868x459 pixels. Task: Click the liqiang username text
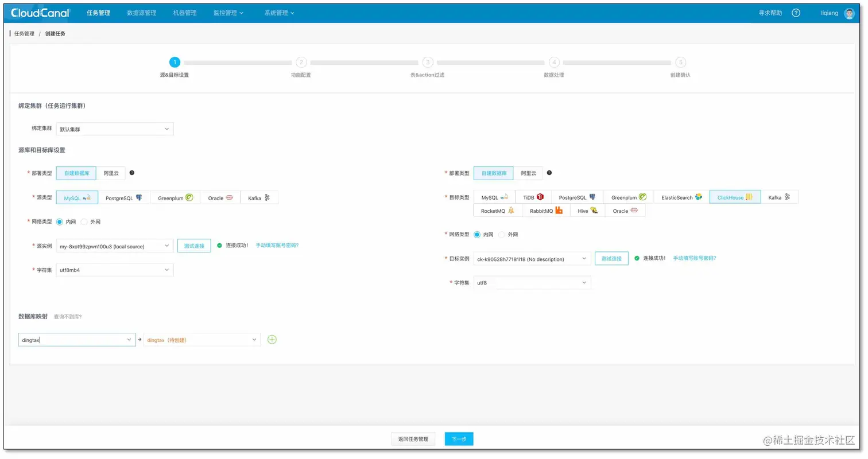830,13
